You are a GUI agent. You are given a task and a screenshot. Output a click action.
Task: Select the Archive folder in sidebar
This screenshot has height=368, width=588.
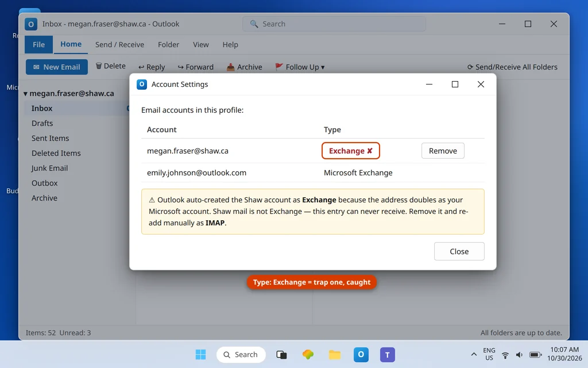44,198
